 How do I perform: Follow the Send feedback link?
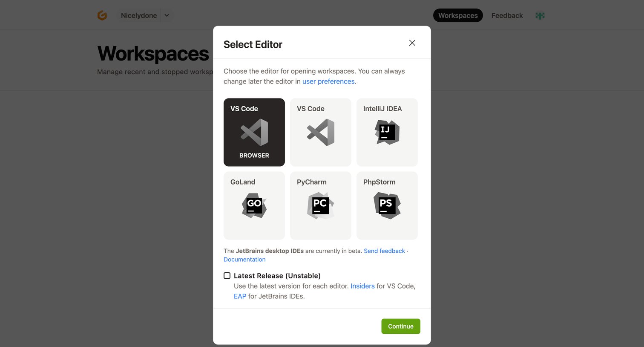point(384,251)
